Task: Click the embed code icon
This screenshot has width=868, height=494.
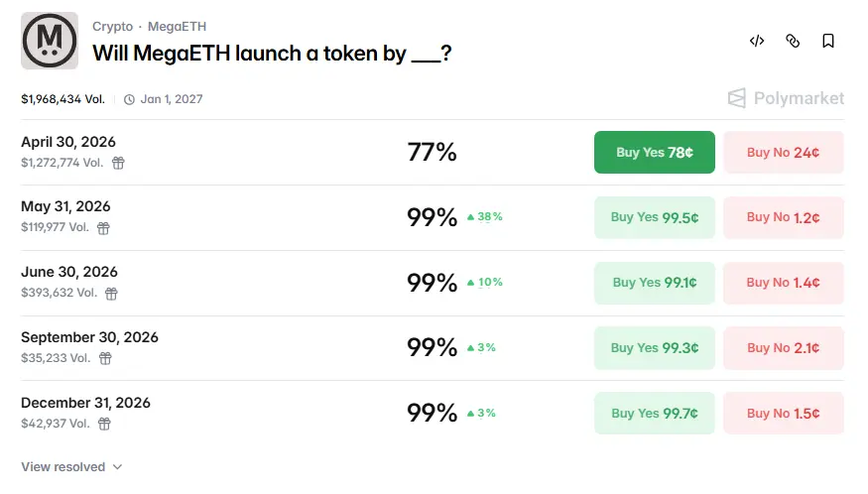Action: point(757,41)
